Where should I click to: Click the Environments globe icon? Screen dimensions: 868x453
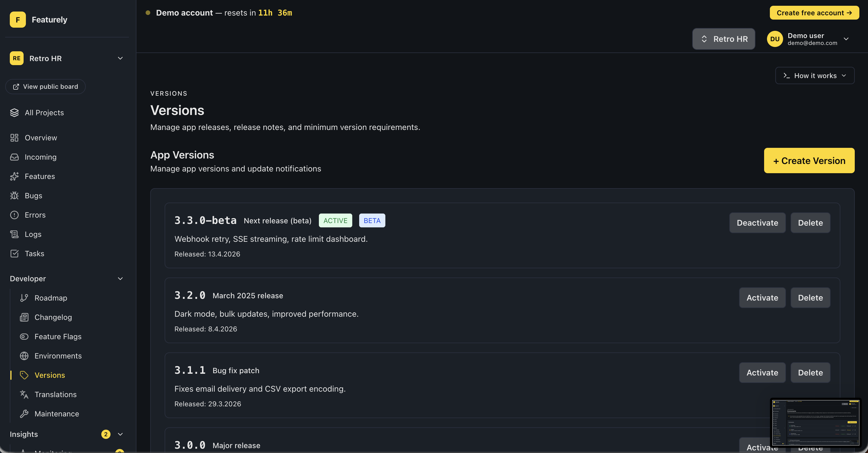pyautogui.click(x=24, y=356)
